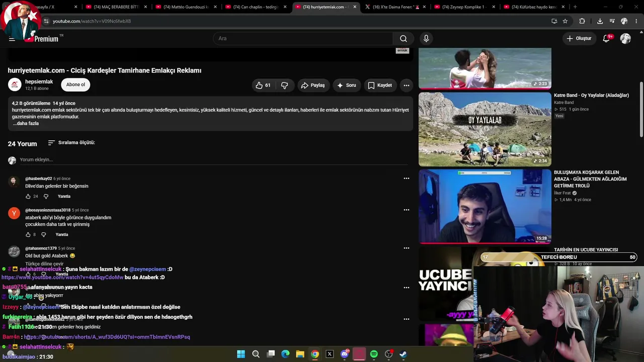644x362 pixels.
Task: Open Discord from the taskbar
Action: [x=345, y=354]
